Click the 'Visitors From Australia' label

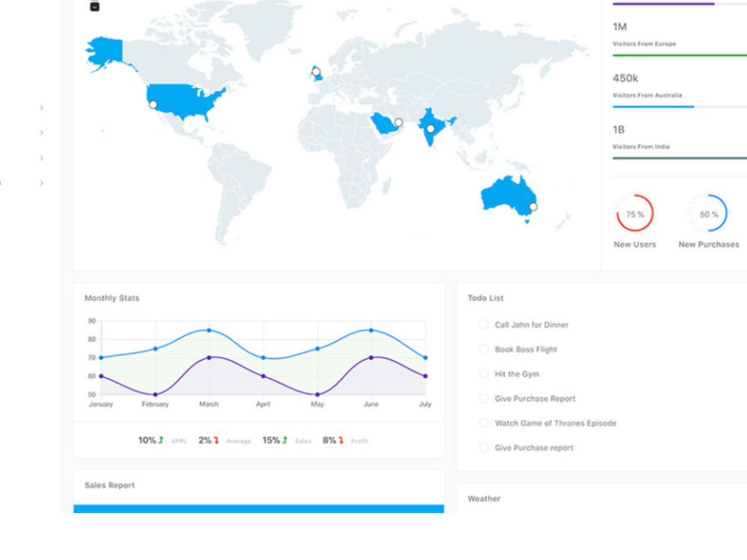coord(647,96)
